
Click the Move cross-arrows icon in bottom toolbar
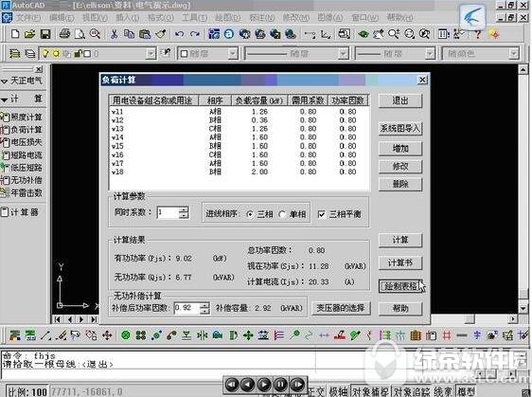pyautogui.click(x=107, y=335)
